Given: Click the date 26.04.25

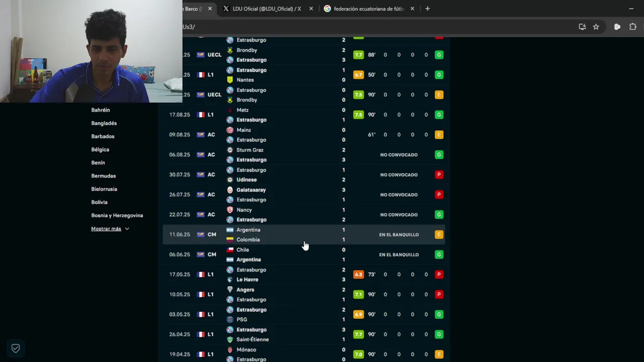Looking at the screenshot, I should point(180,334).
